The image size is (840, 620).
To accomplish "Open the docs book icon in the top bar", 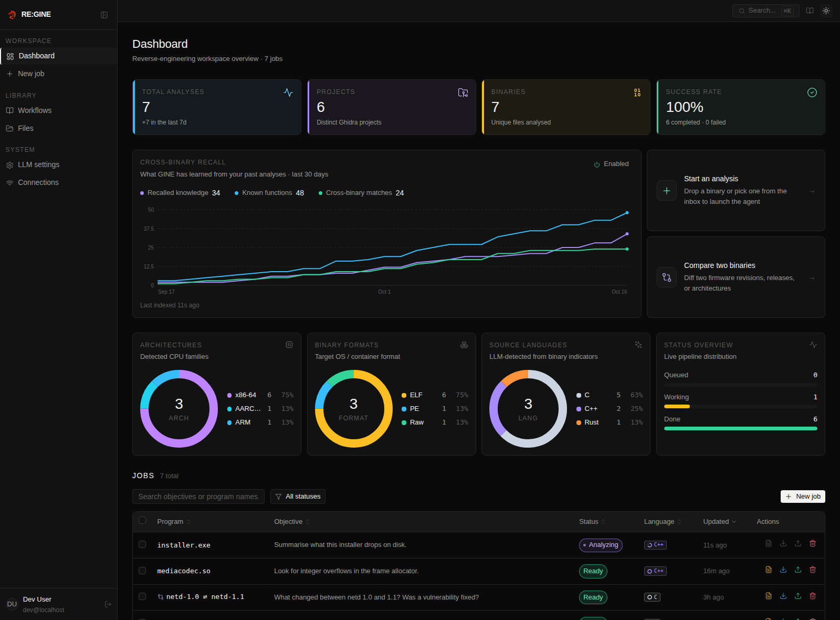I will (x=810, y=11).
